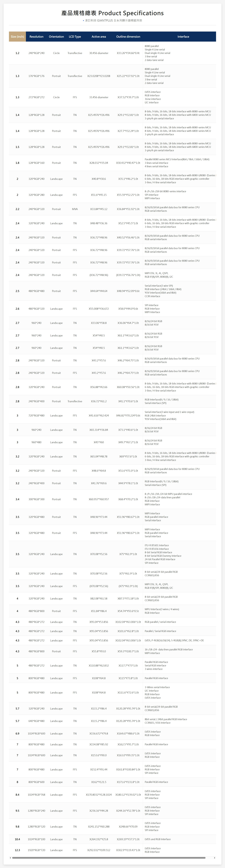Screen dimensions: 225x868
Task: Click the scrollbar right arrow
Action: [215, 858]
